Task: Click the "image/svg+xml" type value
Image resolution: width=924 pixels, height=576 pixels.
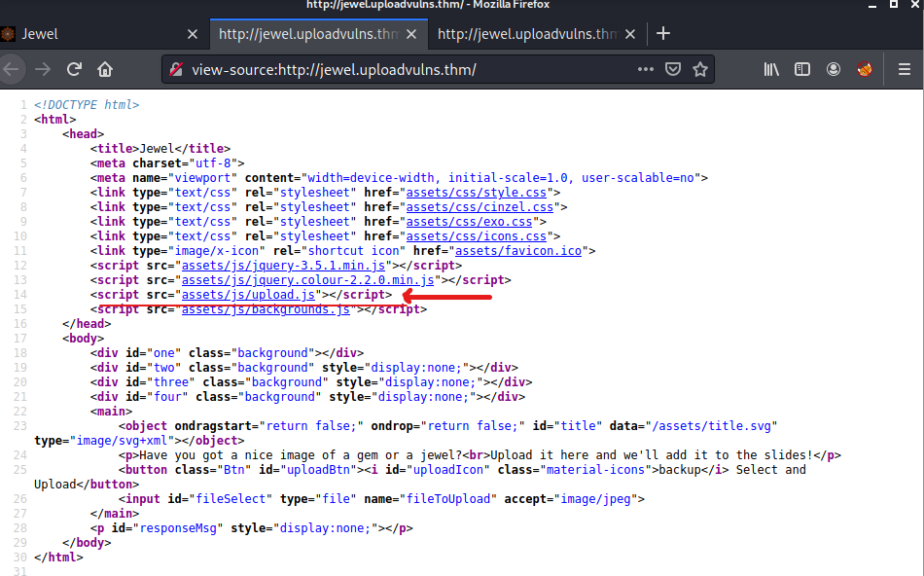Action: pos(122,441)
